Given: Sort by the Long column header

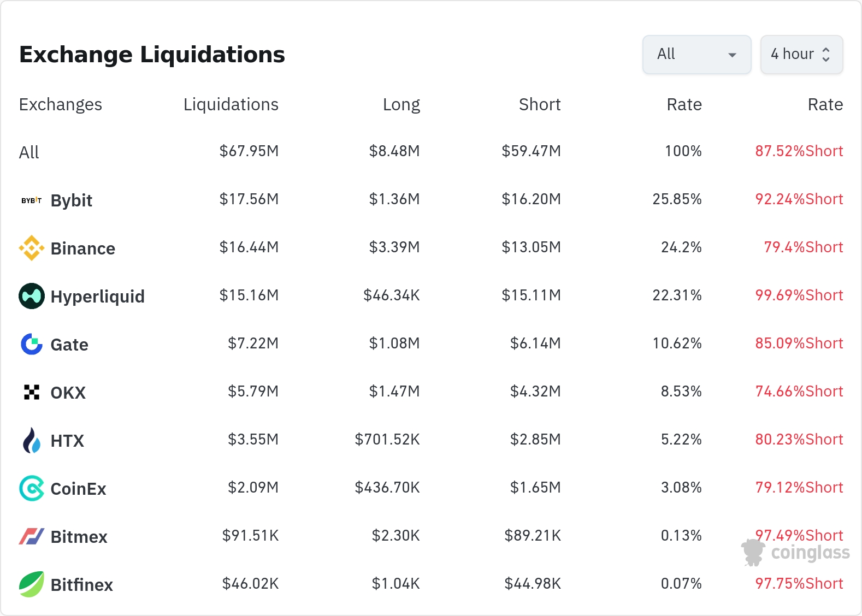Looking at the screenshot, I should coord(401,104).
